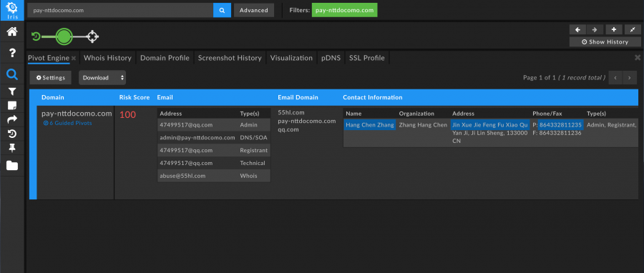Open the sticky Note icon in sidebar
This screenshot has width=644, height=273.
12,106
